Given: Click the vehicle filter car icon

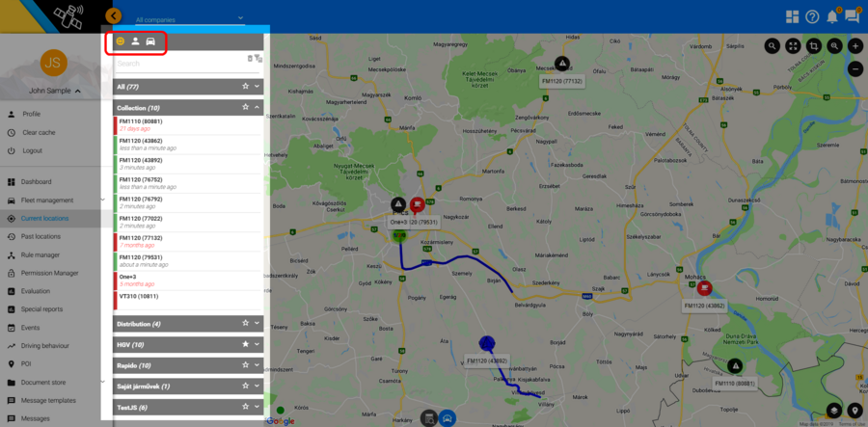Looking at the screenshot, I should (x=150, y=41).
